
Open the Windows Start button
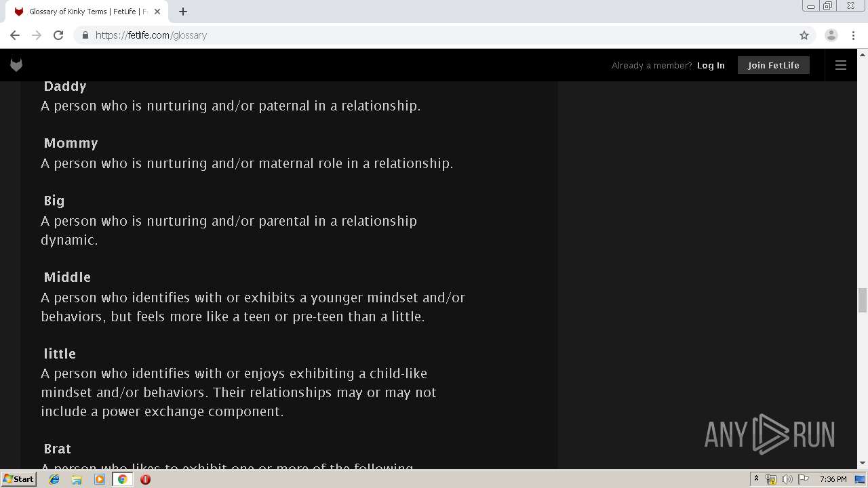[18, 479]
